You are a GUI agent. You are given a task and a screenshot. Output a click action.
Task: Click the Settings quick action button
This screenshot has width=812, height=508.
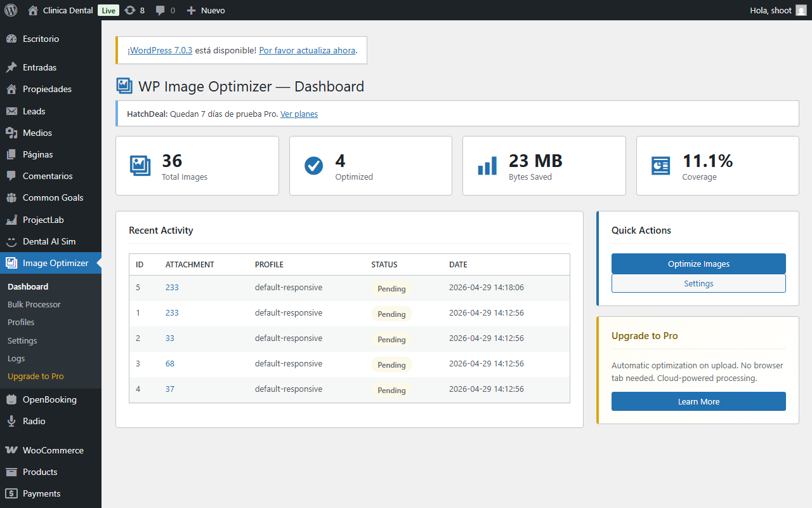coord(698,283)
